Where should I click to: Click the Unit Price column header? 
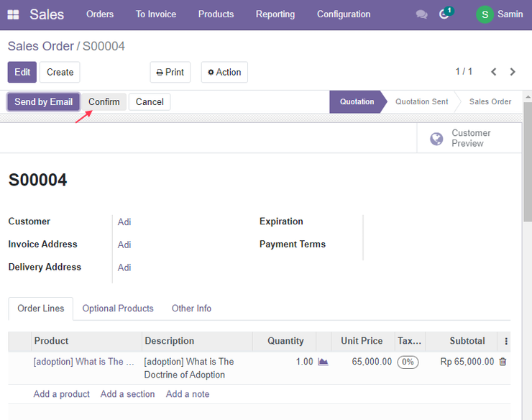362,341
